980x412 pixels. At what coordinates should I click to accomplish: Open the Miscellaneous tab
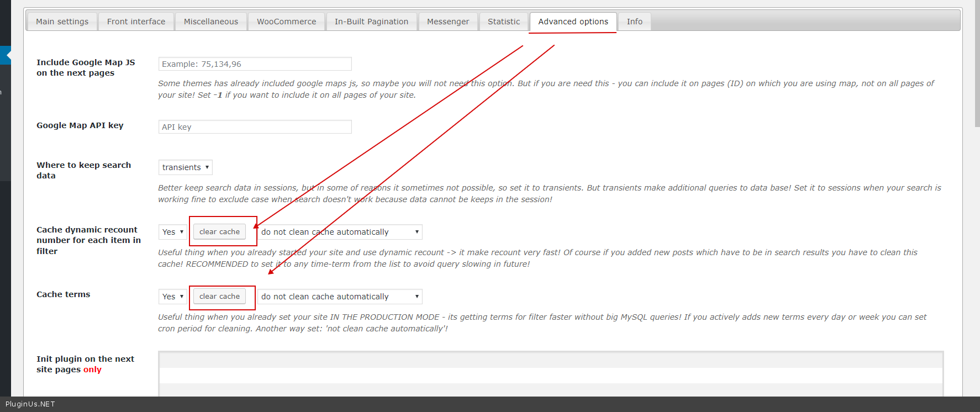[x=211, y=22]
